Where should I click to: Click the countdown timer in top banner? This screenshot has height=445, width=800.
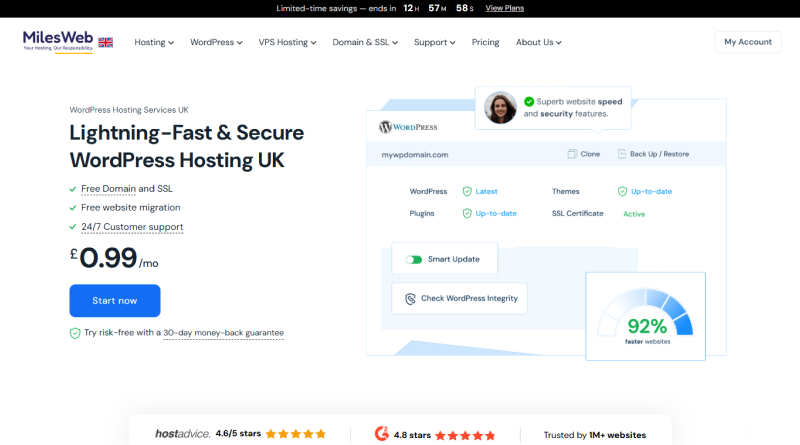[439, 8]
